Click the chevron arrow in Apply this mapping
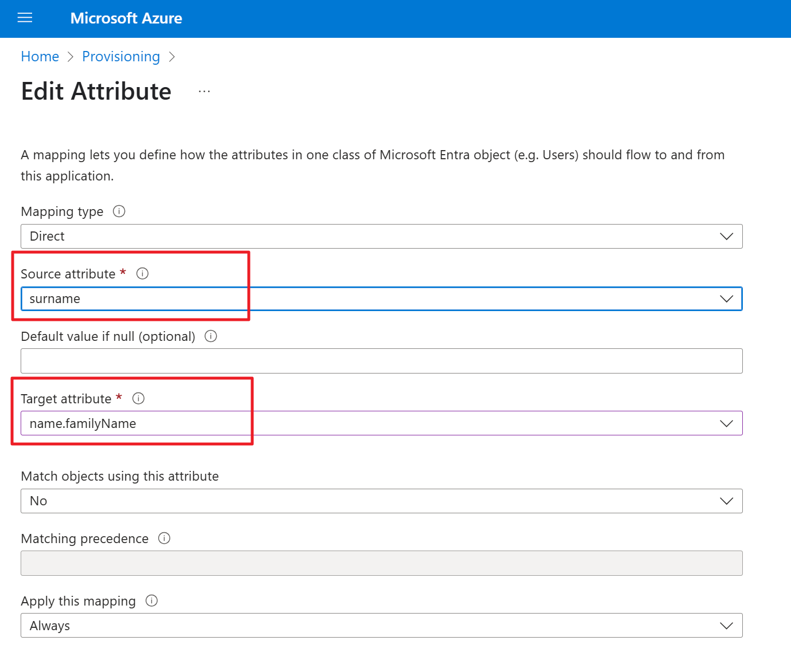 point(726,626)
